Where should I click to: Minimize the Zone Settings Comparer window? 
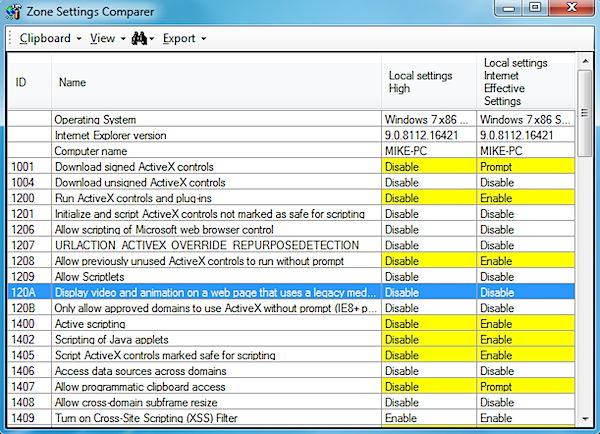click(509, 8)
